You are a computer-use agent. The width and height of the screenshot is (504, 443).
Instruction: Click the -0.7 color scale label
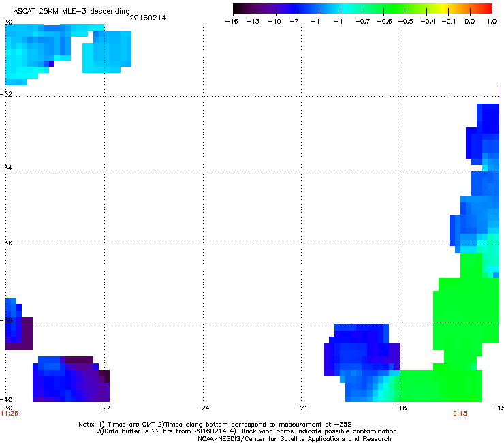(362, 22)
